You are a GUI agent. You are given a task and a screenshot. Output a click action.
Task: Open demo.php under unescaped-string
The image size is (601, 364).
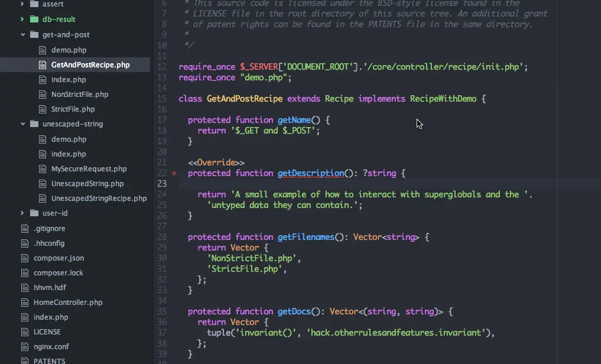[69, 139]
